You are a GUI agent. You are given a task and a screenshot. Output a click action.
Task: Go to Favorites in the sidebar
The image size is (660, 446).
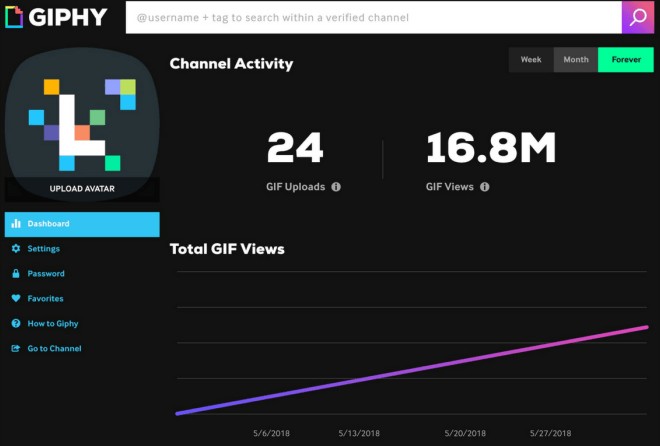[46, 299]
